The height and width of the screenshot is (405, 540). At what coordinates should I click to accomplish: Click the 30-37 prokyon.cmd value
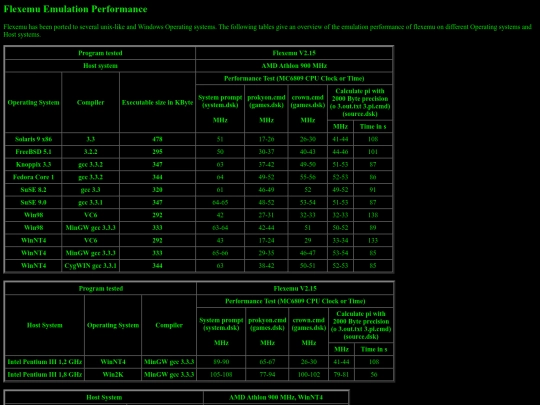pos(266,152)
